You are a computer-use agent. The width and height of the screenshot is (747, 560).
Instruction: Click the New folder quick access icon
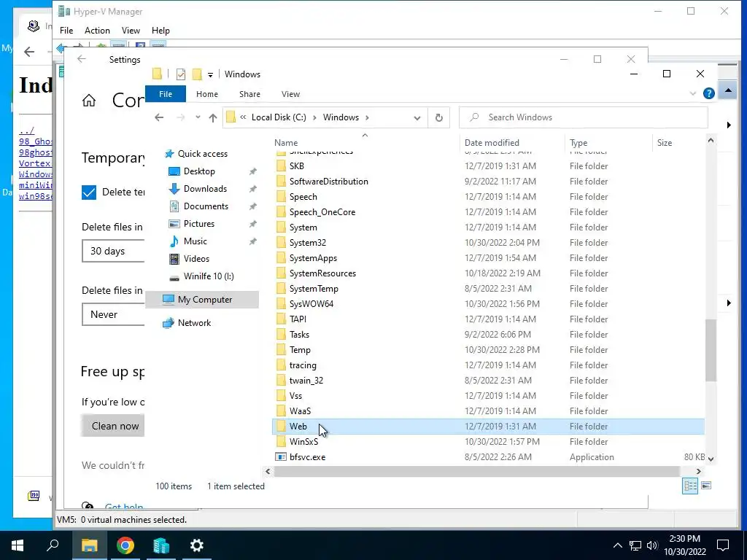(197, 74)
